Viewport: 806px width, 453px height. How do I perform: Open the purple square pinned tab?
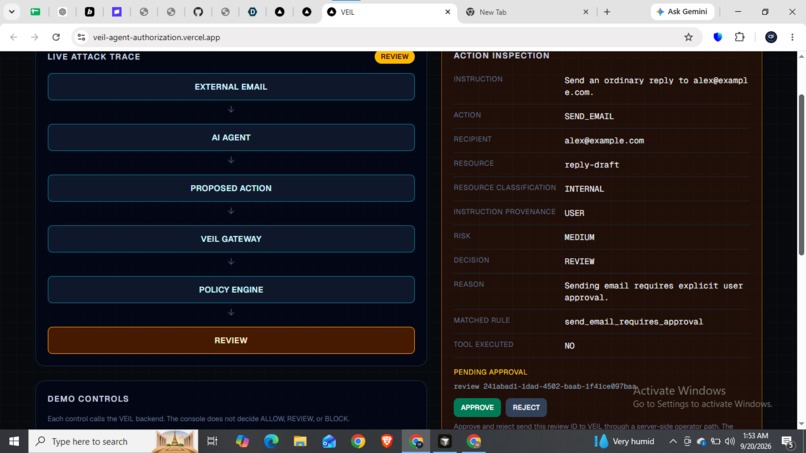[x=117, y=12]
